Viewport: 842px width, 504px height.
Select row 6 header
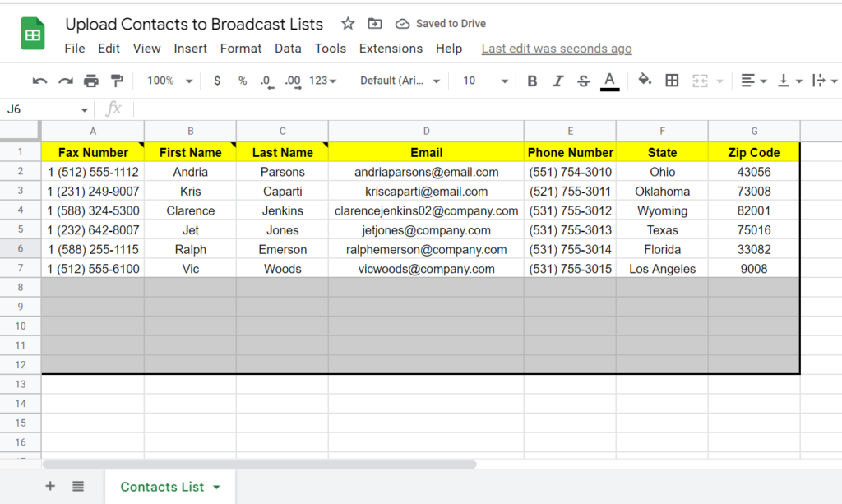click(x=21, y=249)
